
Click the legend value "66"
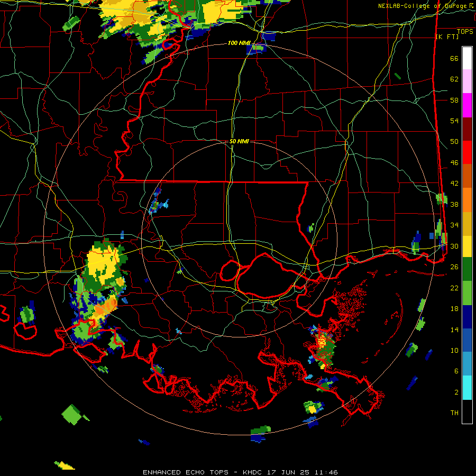pos(454,58)
